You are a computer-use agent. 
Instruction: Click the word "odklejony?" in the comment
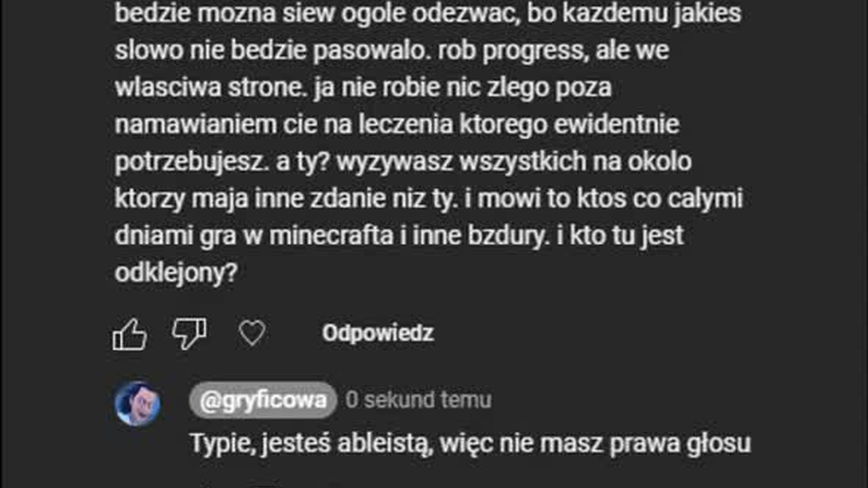coord(176,273)
